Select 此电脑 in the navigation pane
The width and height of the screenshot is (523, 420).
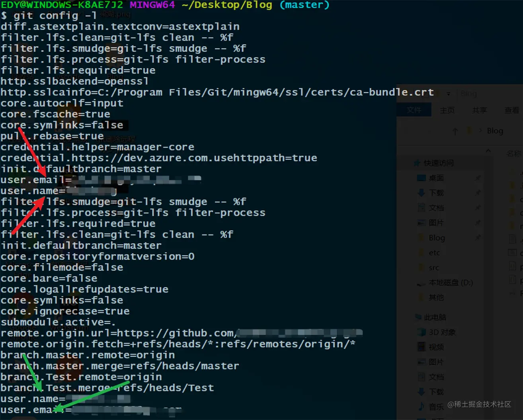(435, 317)
